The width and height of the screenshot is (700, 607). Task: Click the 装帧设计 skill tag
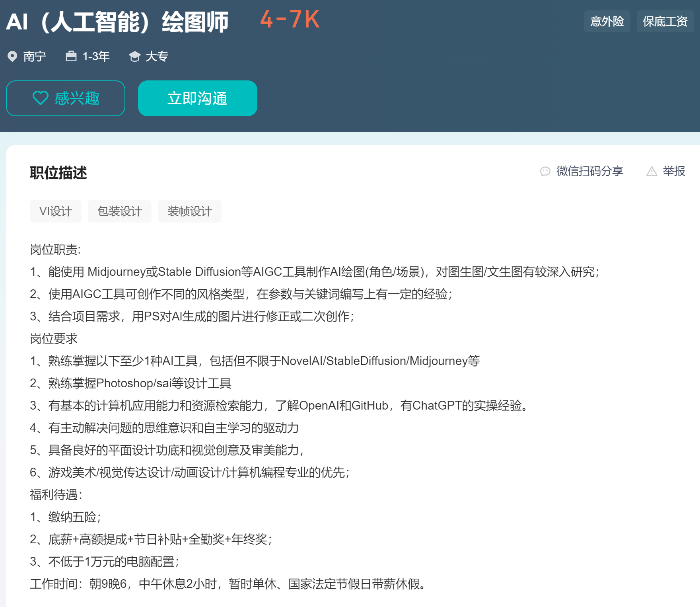190,211
